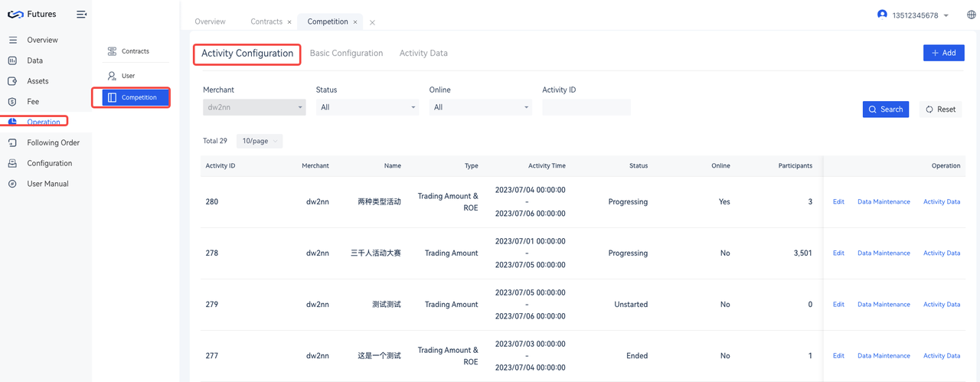
Task: Open Fee in the sidebar
Action: [x=33, y=102]
